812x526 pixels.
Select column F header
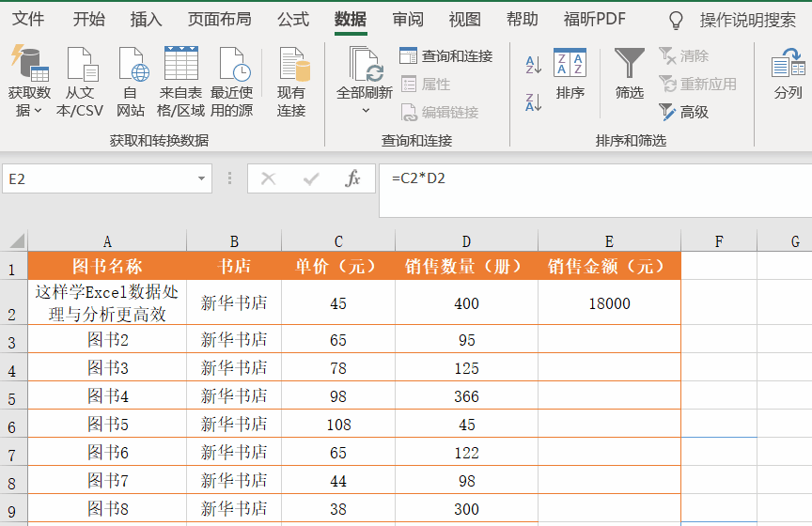point(719,241)
